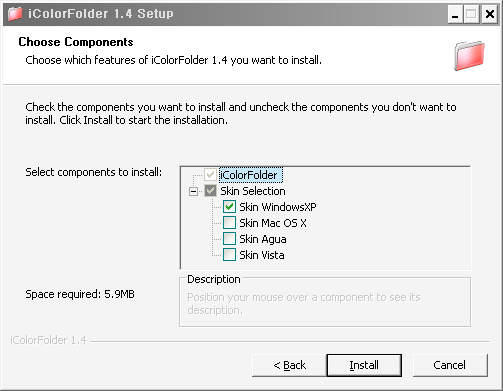Screen dimensions: 503x391
Task: Collapse the Skin Selection tree node
Action: click(x=193, y=191)
